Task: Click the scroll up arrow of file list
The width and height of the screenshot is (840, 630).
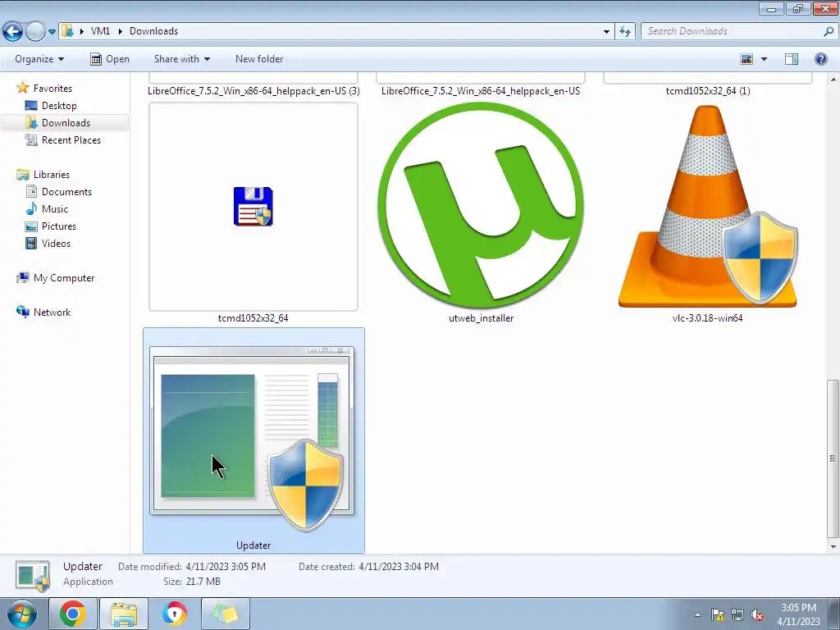Action: (x=833, y=80)
